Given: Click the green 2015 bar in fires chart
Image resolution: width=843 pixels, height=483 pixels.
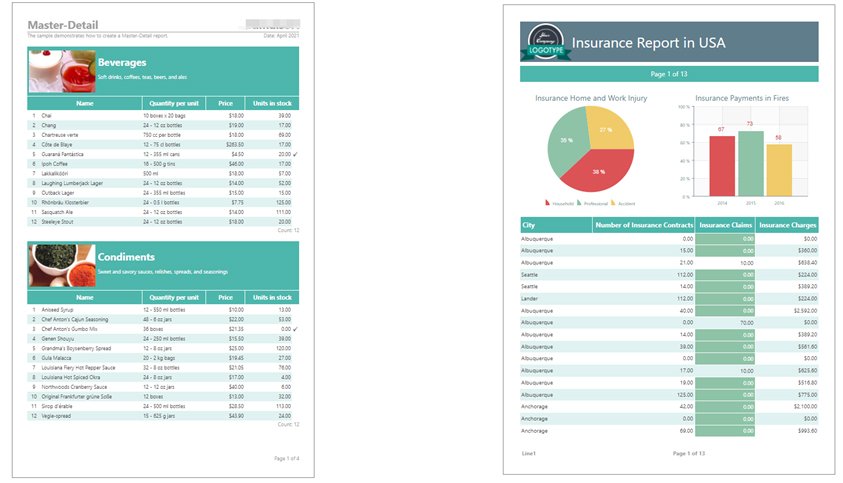Looking at the screenshot, I should [750, 164].
